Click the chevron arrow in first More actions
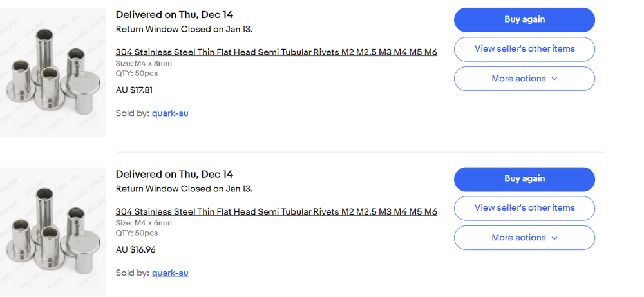644x297 pixels. click(x=554, y=79)
